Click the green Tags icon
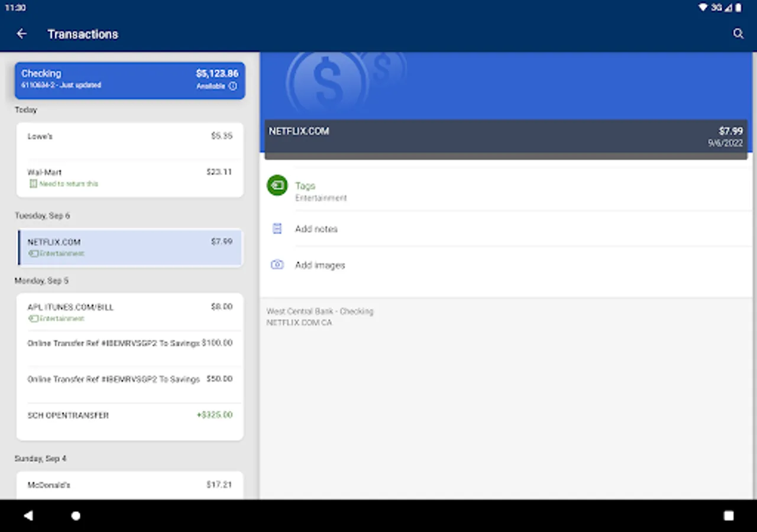757x532 pixels. click(x=277, y=186)
